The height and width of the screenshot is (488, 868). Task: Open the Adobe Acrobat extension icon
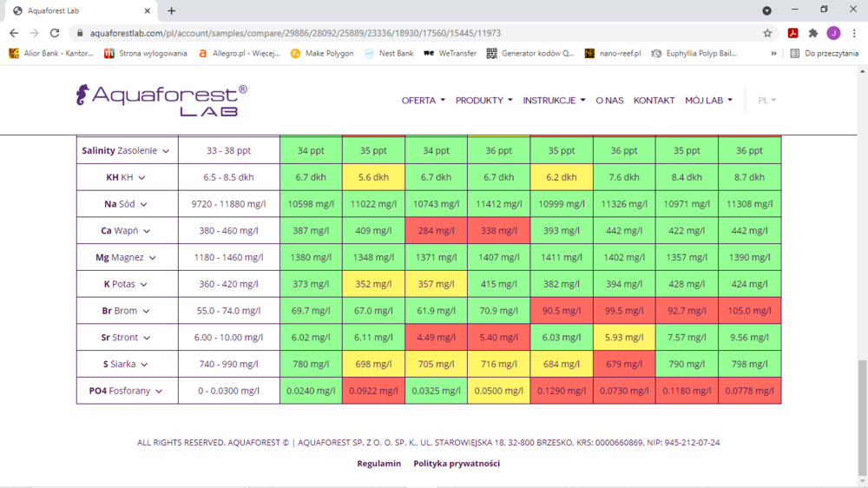coord(792,33)
